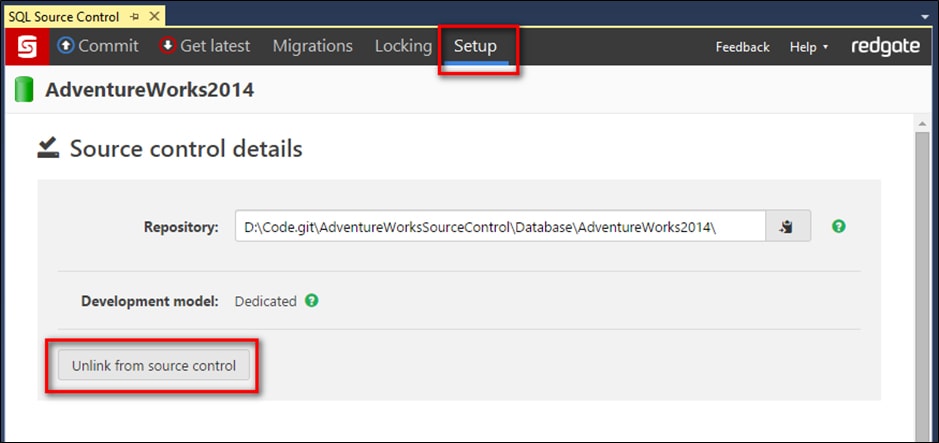Image resolution: width=939 pixels, height=443 pixels.
Task: Open the Get latest tab
Action: point(205,46)
